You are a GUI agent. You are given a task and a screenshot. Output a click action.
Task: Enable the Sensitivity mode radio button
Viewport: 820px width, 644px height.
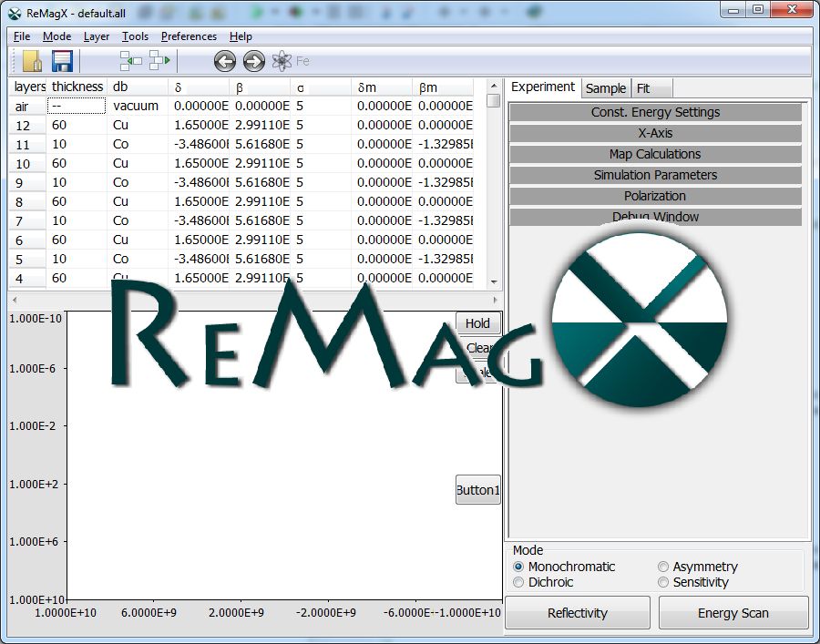(663, 582)
